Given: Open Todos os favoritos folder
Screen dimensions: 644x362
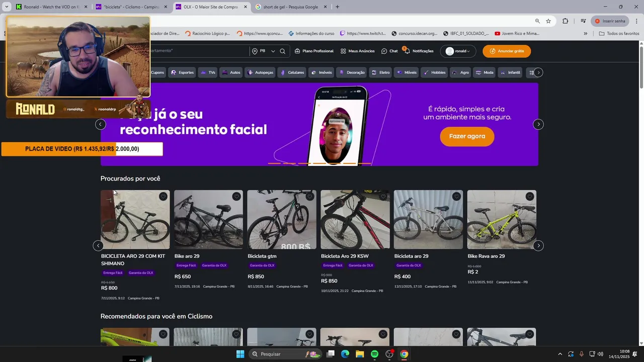Looking at the screenshot, I should click(x=619, y=34).
